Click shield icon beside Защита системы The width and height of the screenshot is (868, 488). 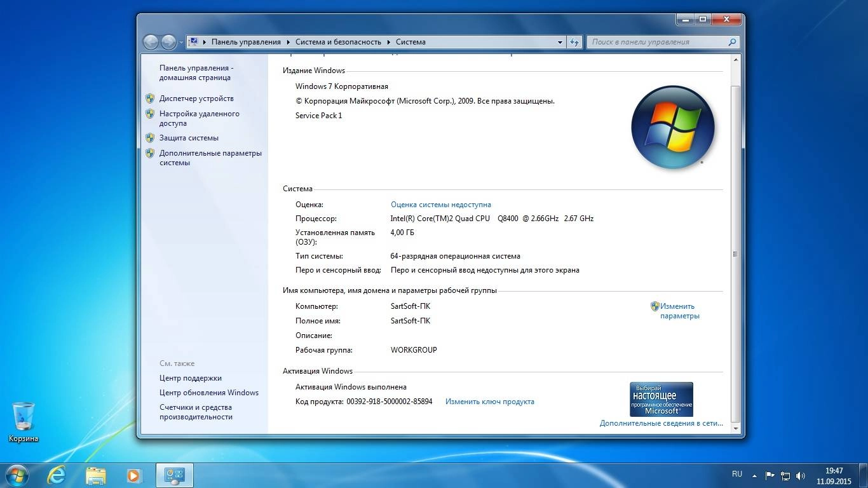click(x=150, y=137)
